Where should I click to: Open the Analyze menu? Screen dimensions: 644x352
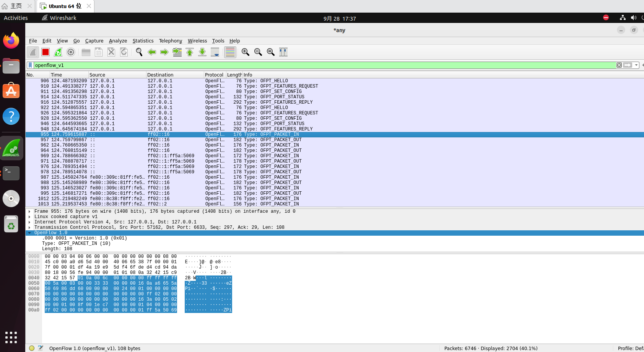click(118, 41)
